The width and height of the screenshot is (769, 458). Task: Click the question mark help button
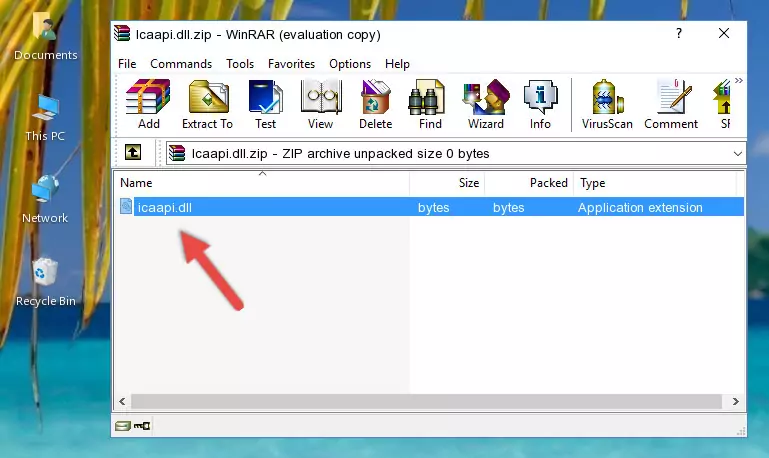pyautogui.click(x=679, y=33)
